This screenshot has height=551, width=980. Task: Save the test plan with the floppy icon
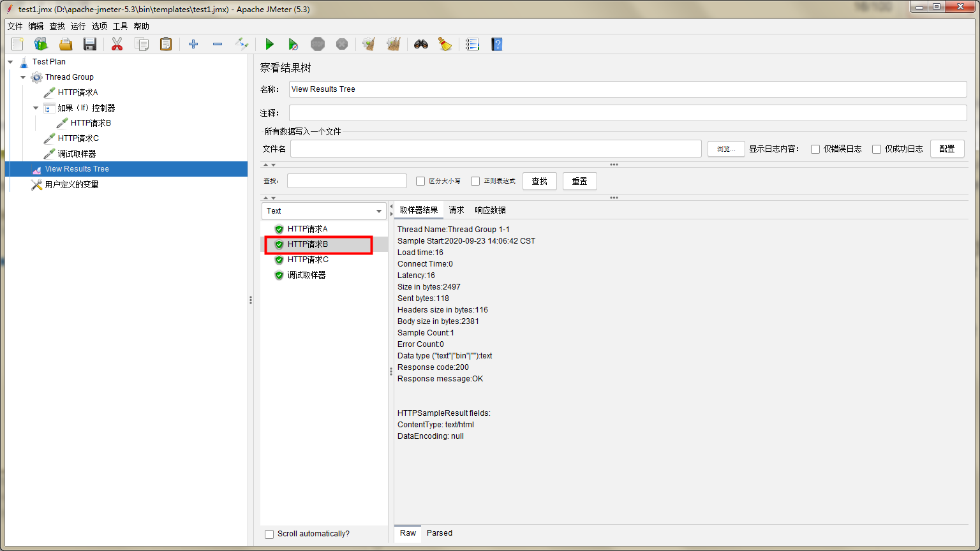click(x=90, y=44)
